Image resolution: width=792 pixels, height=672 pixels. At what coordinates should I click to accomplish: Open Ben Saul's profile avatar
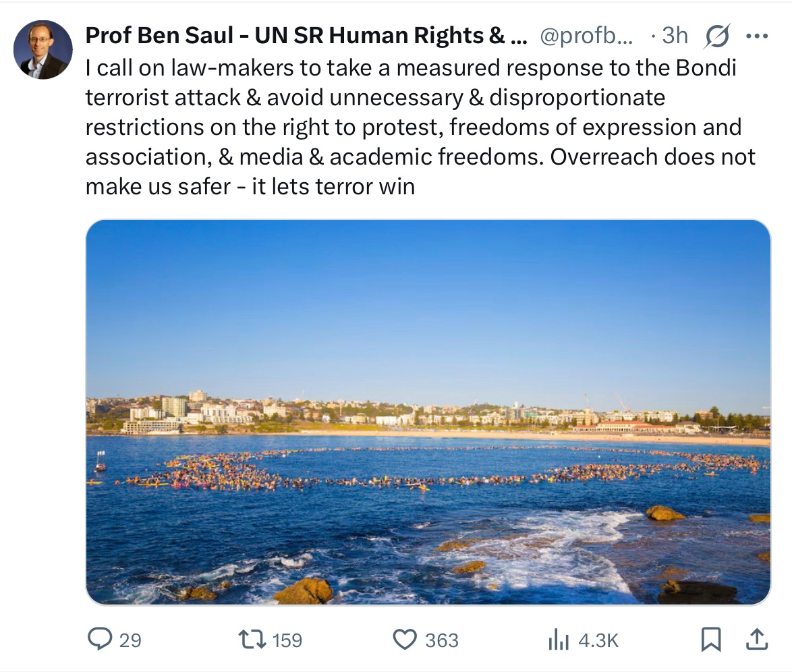[43, 50]
